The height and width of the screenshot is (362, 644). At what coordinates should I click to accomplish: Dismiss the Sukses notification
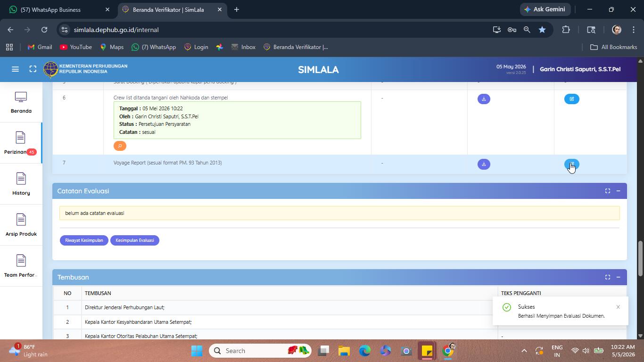pos(618,307)
